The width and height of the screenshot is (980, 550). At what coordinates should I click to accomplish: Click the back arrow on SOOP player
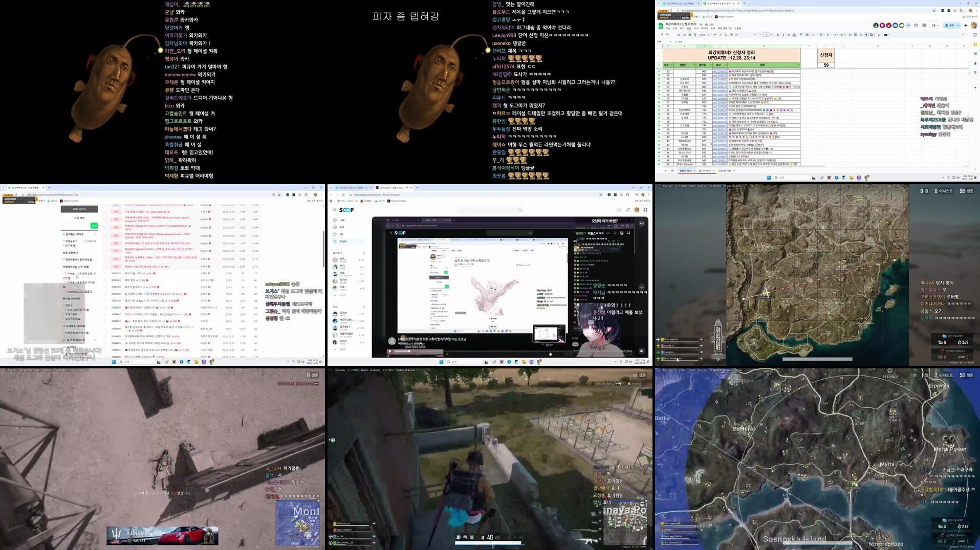pyautogui.click(x=642, y=223)
